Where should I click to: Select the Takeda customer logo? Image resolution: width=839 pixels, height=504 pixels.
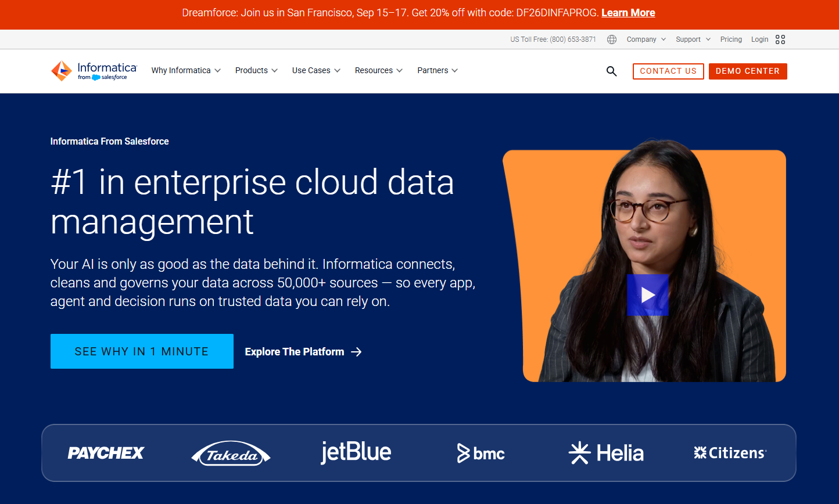[x=231, y=453]
